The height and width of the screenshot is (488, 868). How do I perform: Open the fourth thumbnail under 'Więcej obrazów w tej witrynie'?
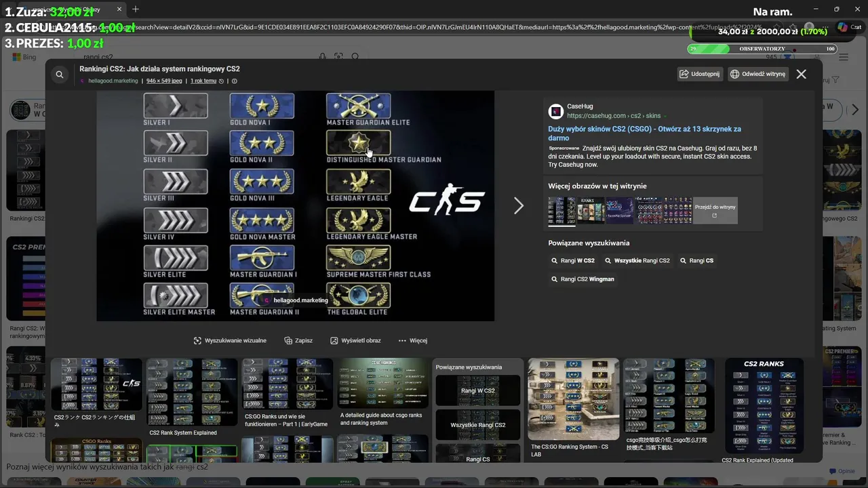click(x=649, y=210)
